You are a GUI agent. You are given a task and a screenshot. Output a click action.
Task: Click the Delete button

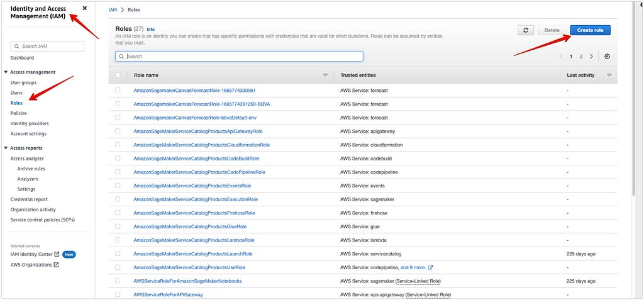552,30
